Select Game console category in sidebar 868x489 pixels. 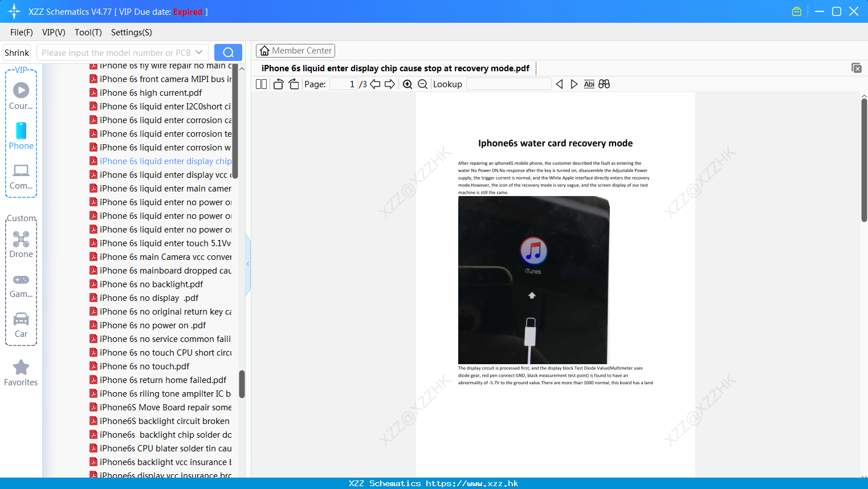21,286
